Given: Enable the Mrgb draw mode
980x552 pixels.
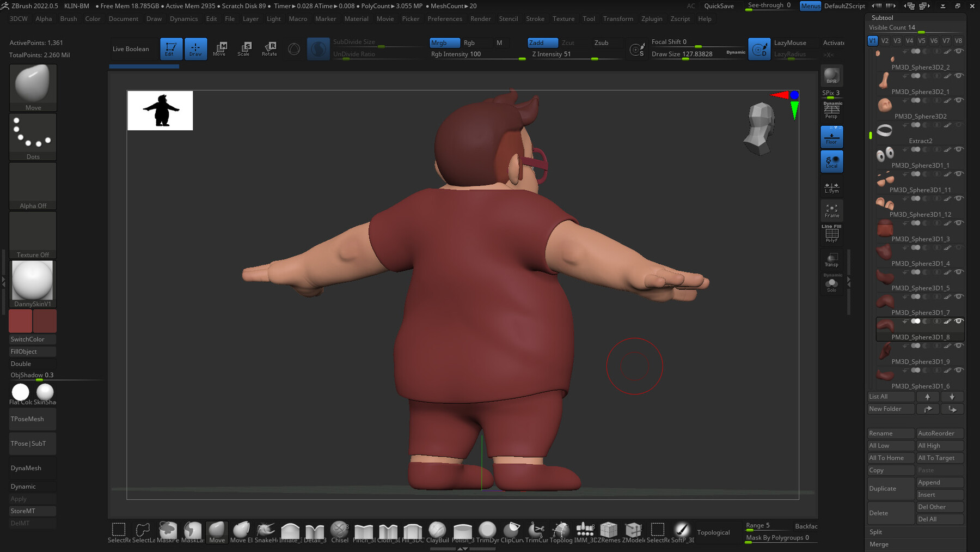Looking at the screenshot, I should pyautogui.click(x=444, y=43).
